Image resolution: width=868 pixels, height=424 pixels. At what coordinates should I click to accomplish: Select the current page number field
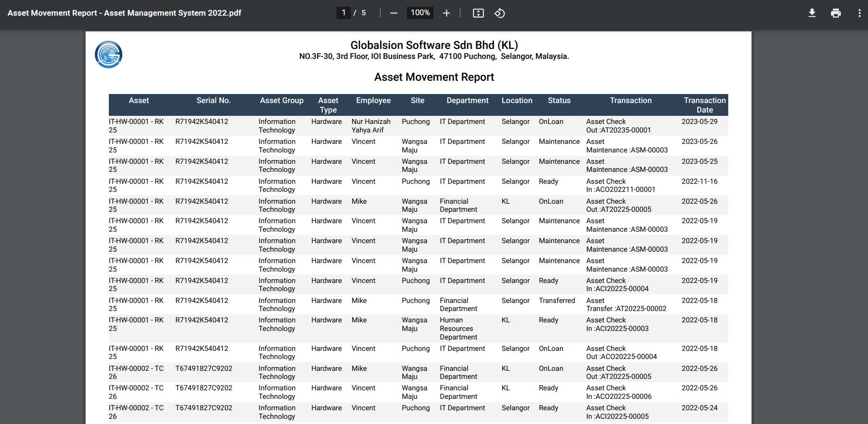pyautogui.click(x=343, y=13)
